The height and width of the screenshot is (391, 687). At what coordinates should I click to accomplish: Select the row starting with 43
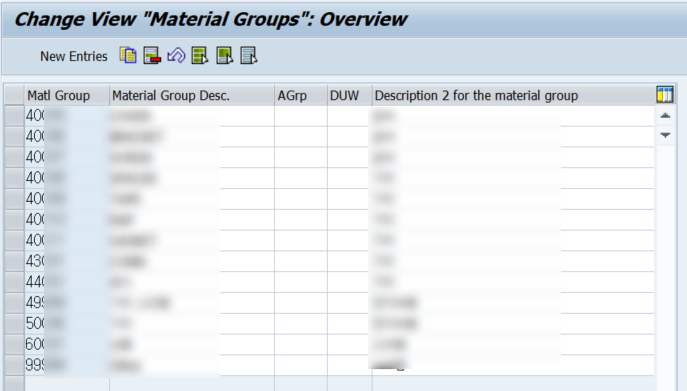(x=14, y=261)
